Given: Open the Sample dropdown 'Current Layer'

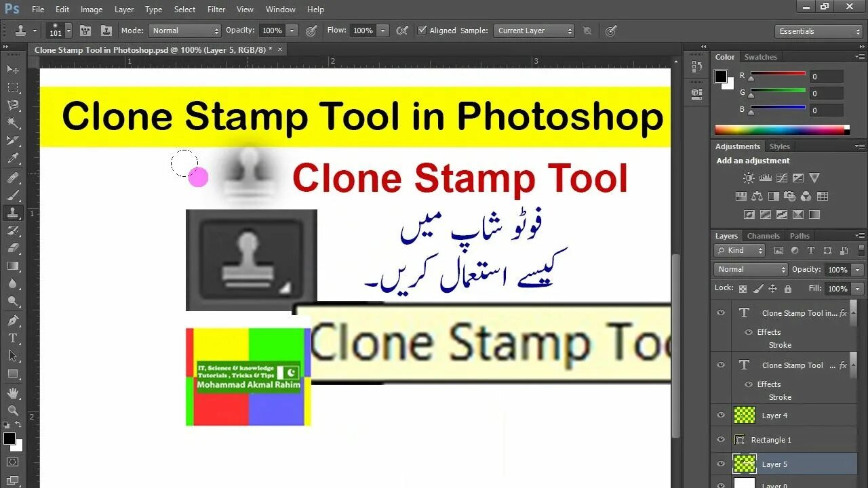Looking at the screenshot, I should point(534,30).
